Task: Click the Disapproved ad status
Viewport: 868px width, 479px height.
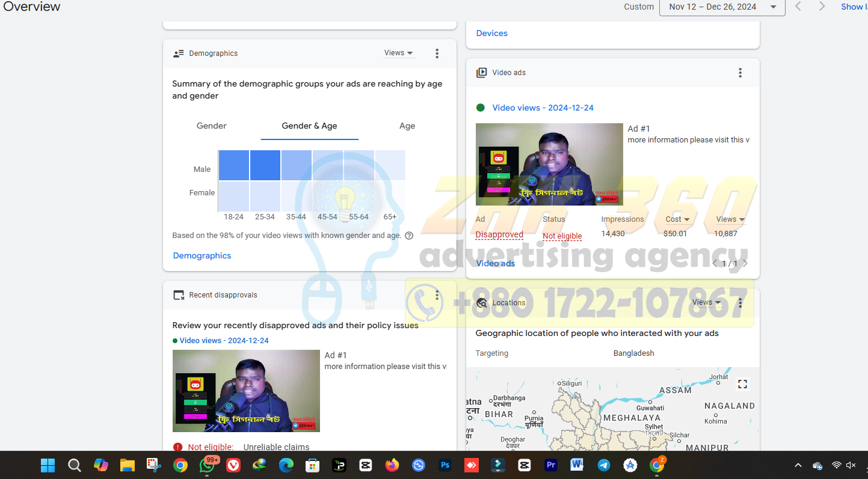Action: pos(499,234)
